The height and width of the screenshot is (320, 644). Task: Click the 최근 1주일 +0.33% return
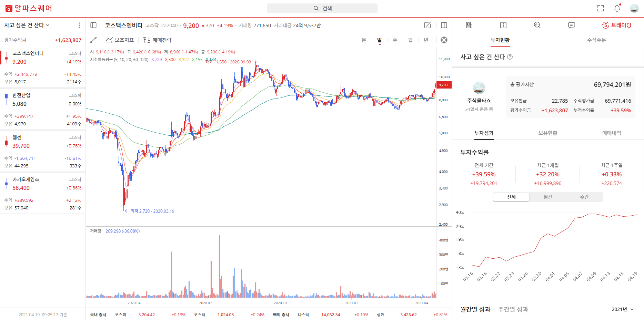[612, 174]
